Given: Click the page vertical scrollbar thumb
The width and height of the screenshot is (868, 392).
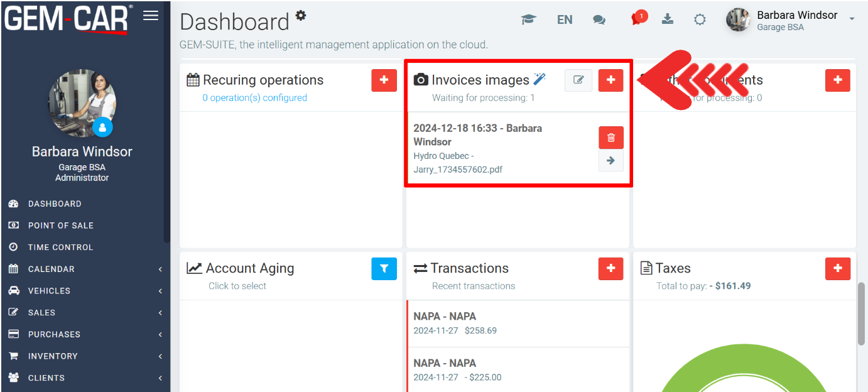Looking at the screenshot, I should click(x=861, y=314).
